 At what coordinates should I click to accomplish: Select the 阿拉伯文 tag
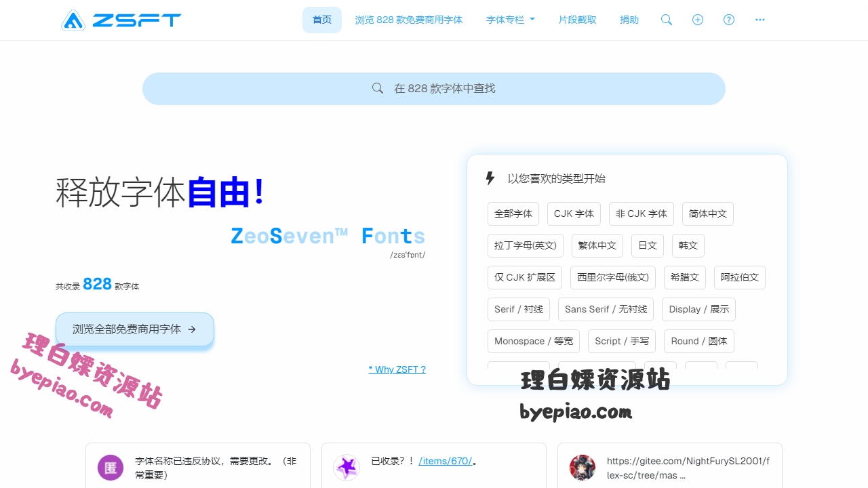[x=740, y=277]
